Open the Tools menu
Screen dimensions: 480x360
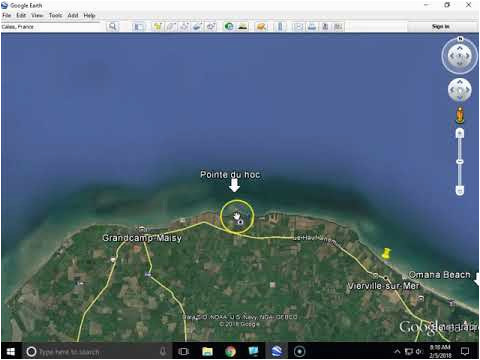[x=55, y=15]
